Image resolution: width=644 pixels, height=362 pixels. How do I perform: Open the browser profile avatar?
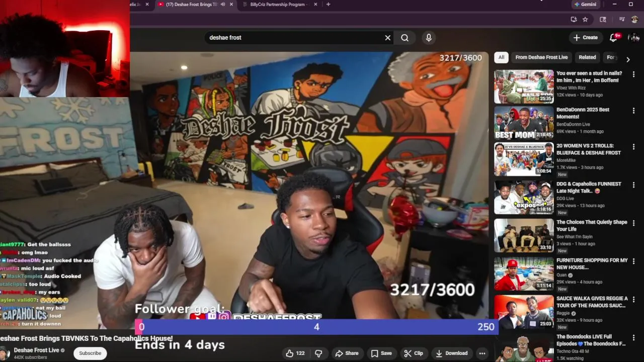click(x=634, y=20)
